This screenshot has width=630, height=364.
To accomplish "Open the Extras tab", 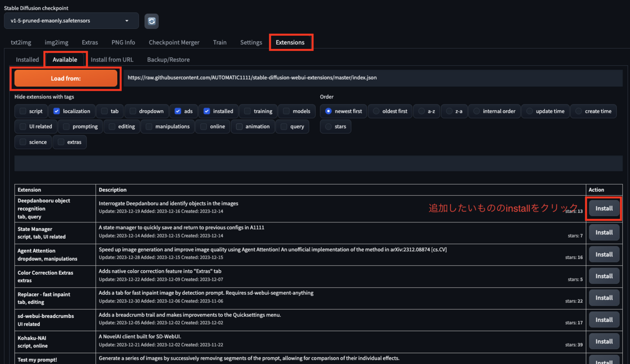I will click(90, 42).
